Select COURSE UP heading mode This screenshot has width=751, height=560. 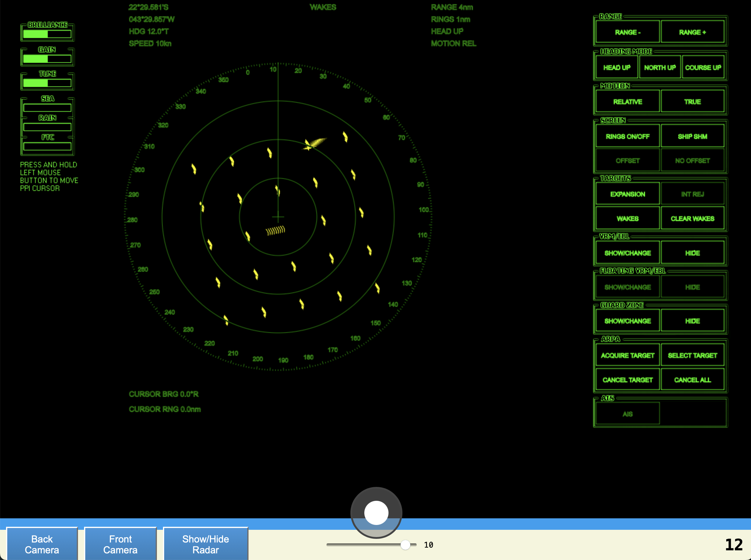pyautogui.click(x=703, y=67)
